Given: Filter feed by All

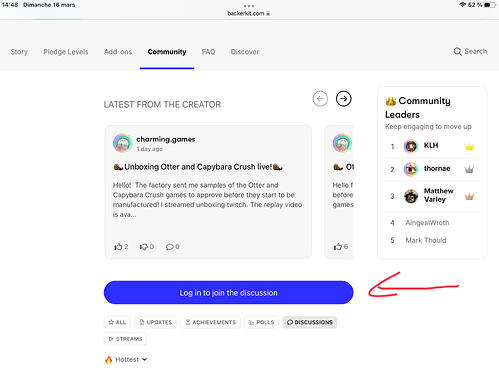Looking at the screenshot, I should click(x=117, y=322).
